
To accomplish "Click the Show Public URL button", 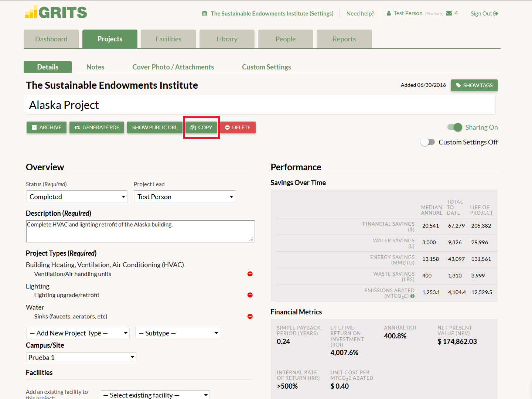I will coord(155,127).
